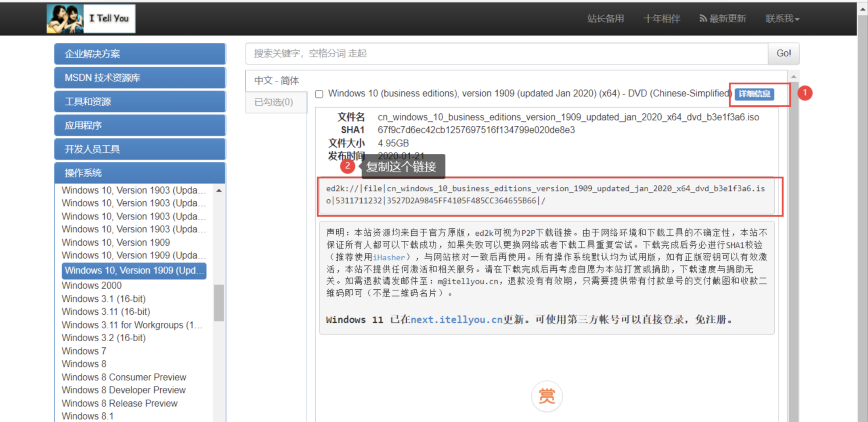The width and height of the screenshot is (868, 422).
Task: Expand the 应用程序 section
Action: [x=140, y=125]
